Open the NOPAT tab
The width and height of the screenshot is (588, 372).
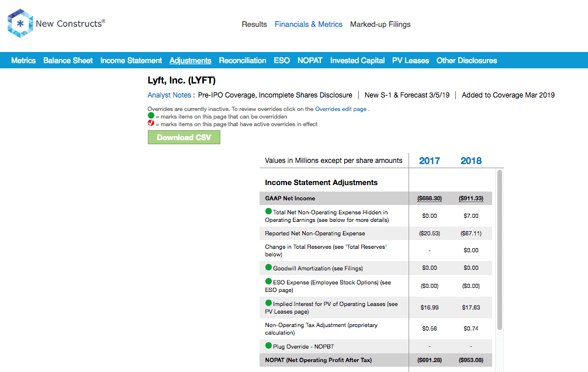click(310, 60)
